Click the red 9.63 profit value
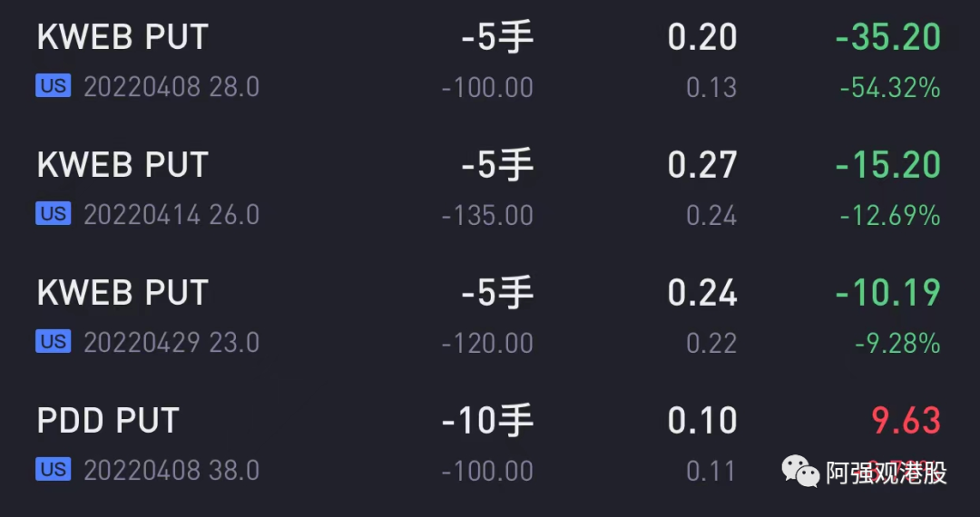 click(906, 420)
